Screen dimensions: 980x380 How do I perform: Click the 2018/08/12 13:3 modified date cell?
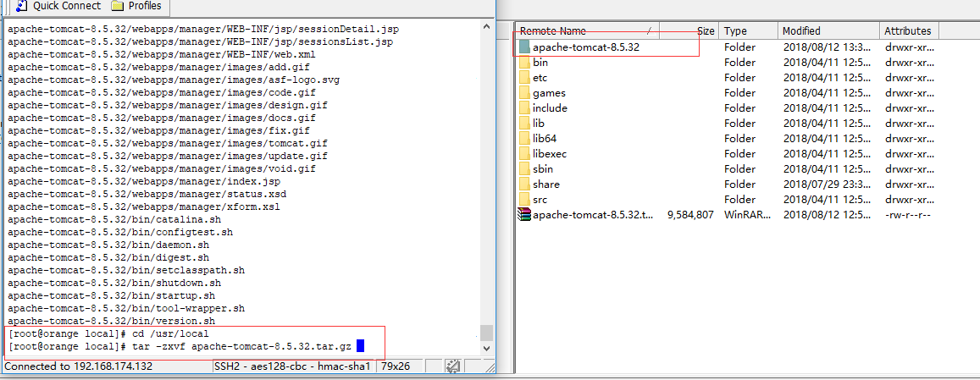click(x=826, y=47)
